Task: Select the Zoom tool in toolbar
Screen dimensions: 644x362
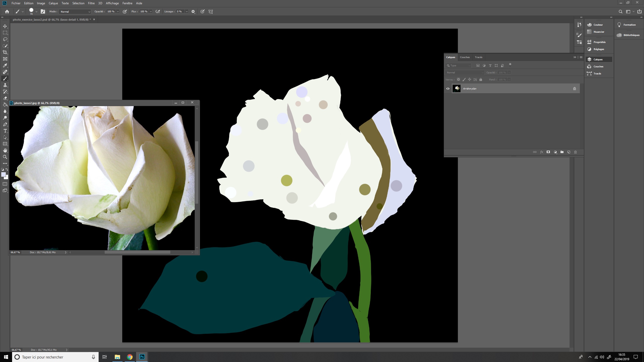Action: [x=5, y=157]
